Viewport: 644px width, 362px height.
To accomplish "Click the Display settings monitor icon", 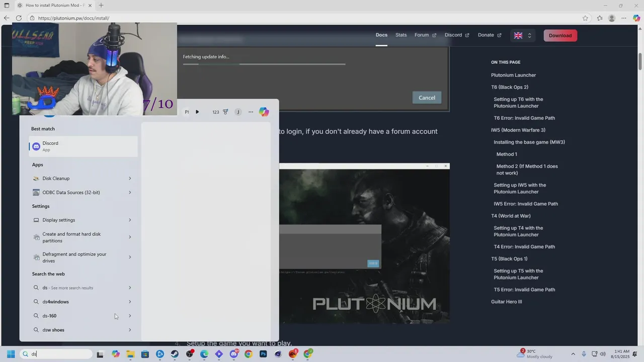I will pos(36,220).
